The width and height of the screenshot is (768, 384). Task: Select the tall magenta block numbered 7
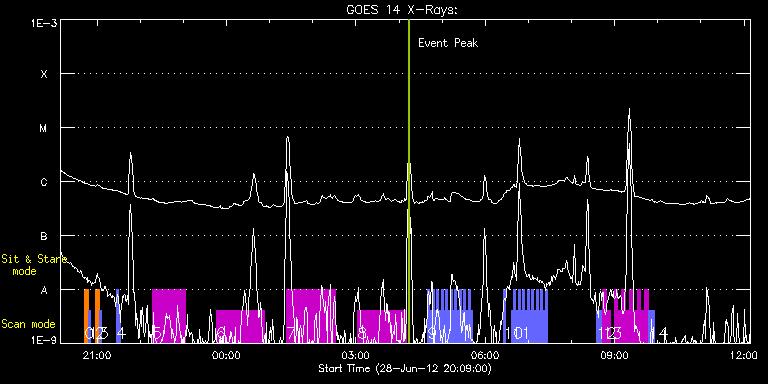311,316
